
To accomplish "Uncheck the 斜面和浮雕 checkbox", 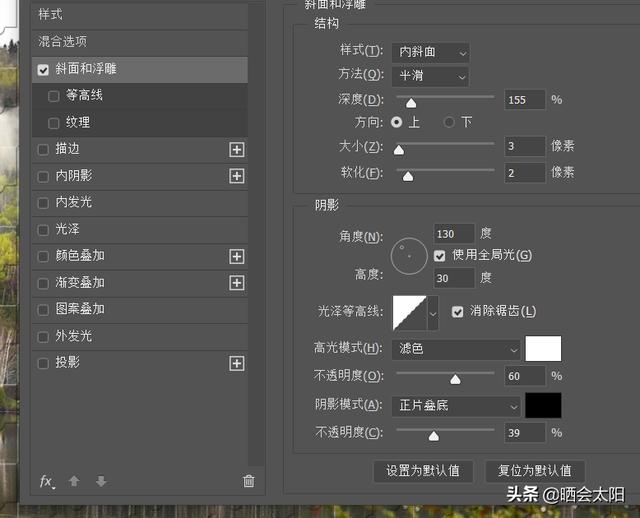I will pyautogui.click(x=43, y=70).
